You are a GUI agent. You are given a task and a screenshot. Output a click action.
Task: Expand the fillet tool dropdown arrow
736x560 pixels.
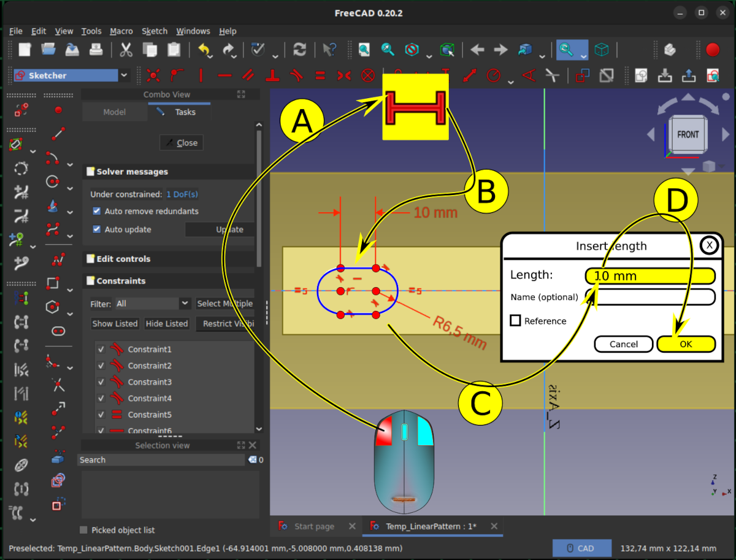click(70, 367)
